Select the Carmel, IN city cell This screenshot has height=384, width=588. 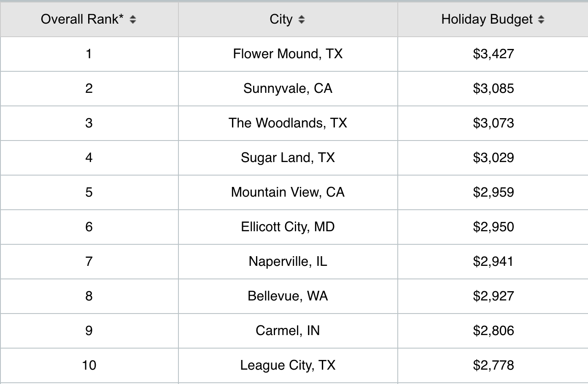pos(288,331)
